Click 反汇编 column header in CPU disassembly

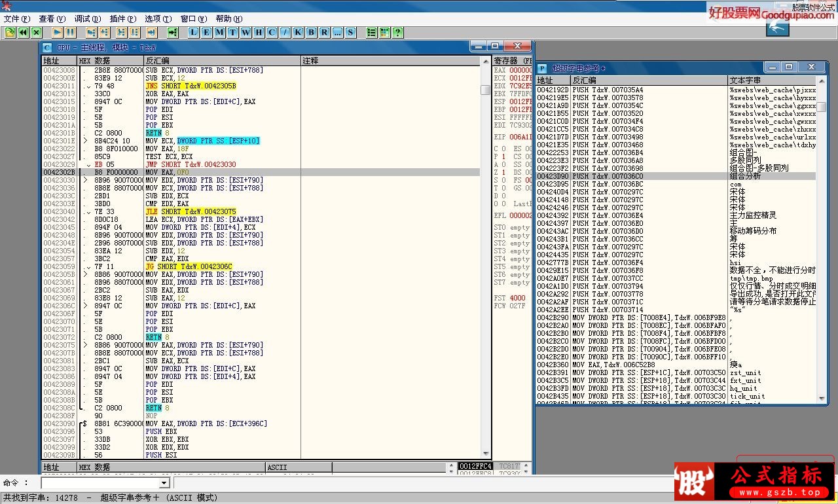point(222,60)
